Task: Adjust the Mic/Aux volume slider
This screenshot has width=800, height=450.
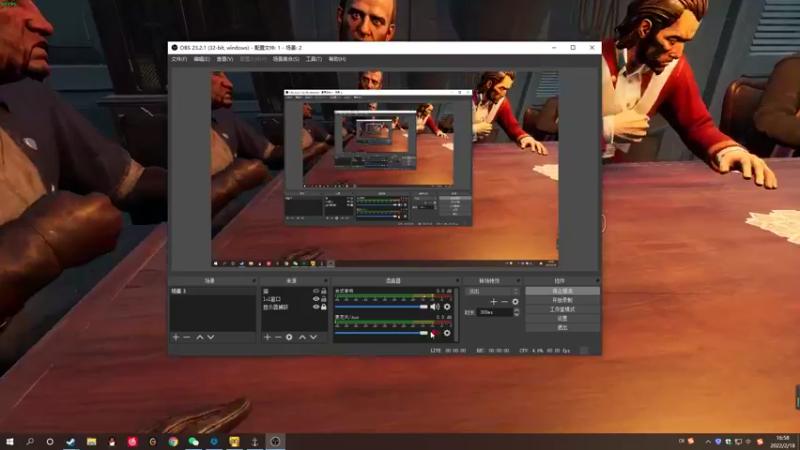Action: click(x=381, y=333)
